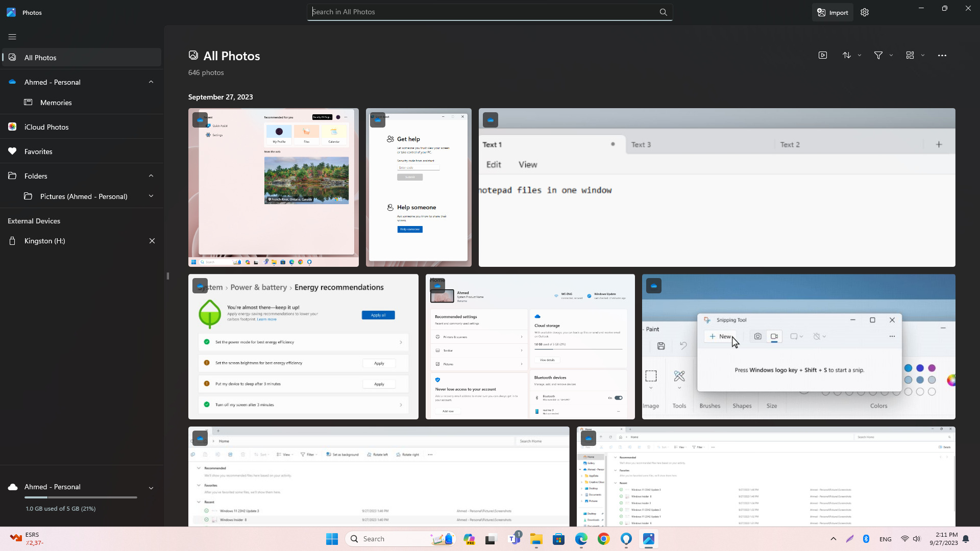This screenshot has width=980, height=551.
Task: Open the ESRS stock widget on taskbar
Action: (27, 539)
